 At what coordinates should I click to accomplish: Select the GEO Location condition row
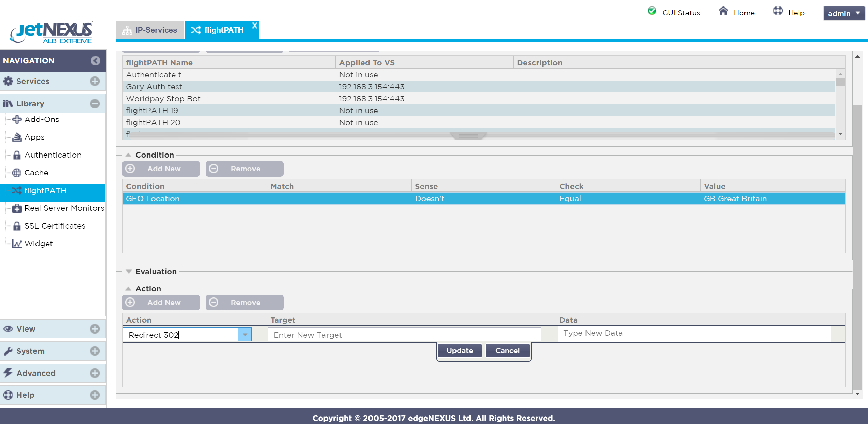click(484, 199)
